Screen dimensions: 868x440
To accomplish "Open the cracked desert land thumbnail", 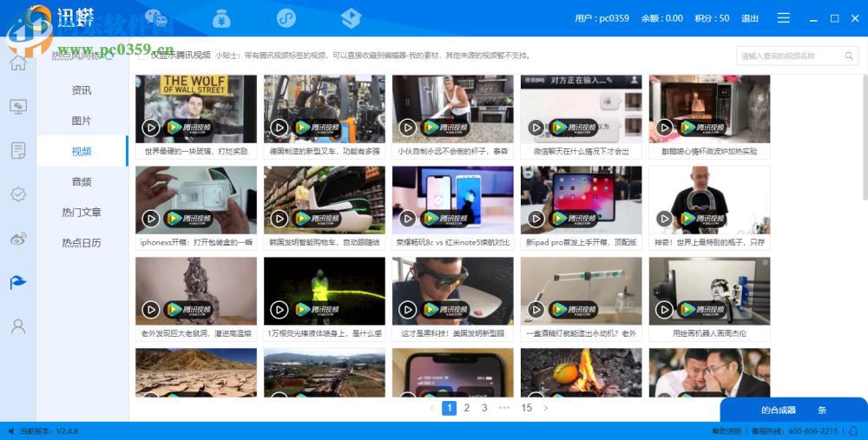I will [x=196, y=372].
